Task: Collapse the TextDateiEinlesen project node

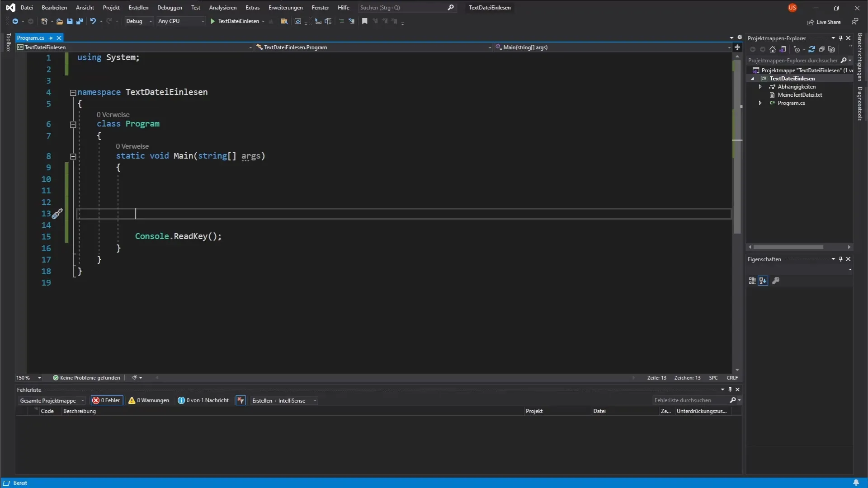Action: click(753, 79)
